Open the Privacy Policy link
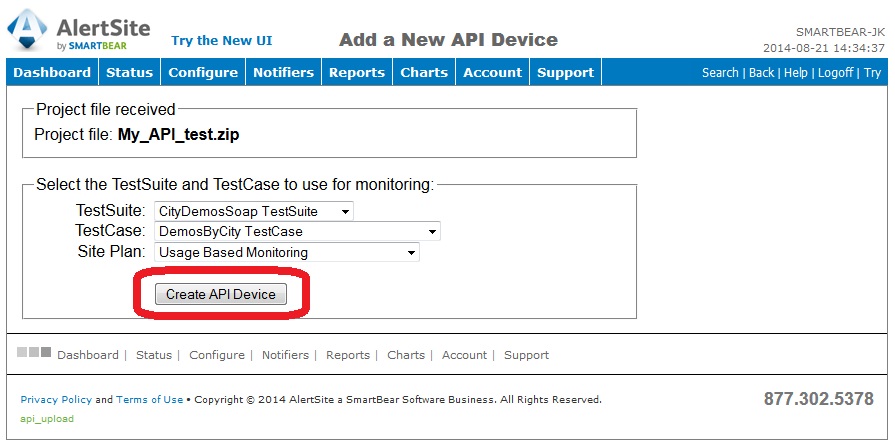Screen dimensions: 895x444 (56, 399)
